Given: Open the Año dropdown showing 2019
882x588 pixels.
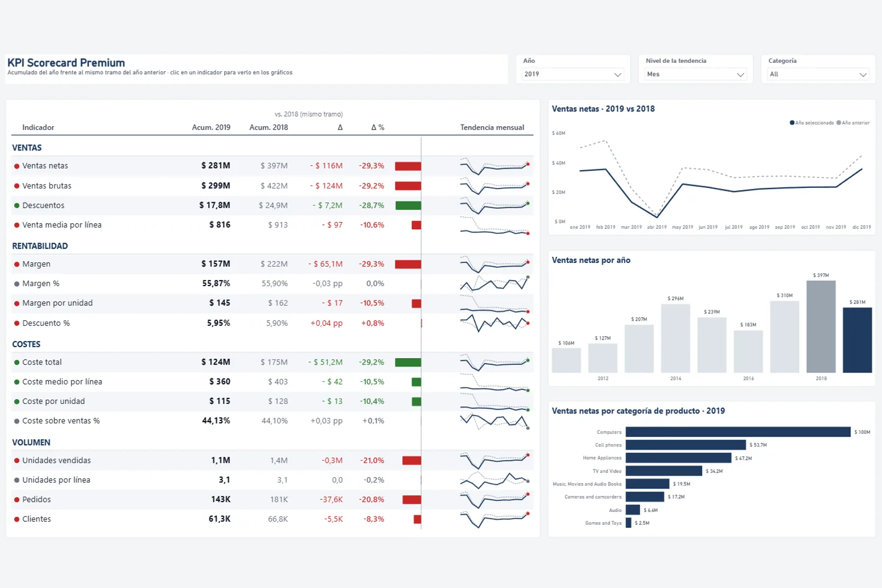Looking at the screenshot, I should point(573,74).
